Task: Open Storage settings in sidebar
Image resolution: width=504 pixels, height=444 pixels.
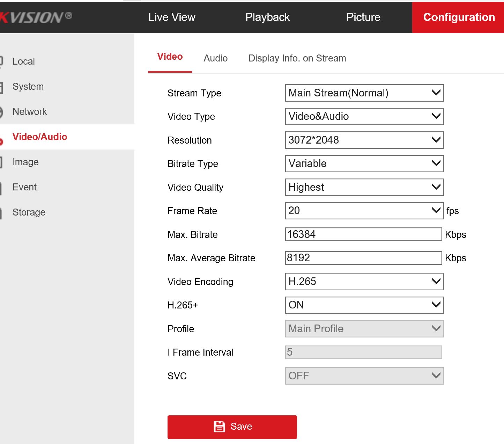Action: tap(29, 212)
